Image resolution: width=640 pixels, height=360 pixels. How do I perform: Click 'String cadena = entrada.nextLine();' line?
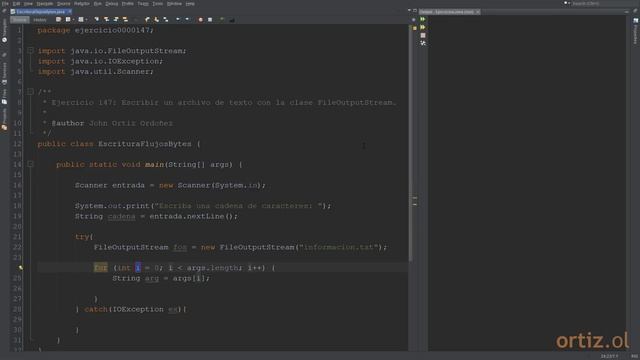pyautogui.click(x=156, y=216)
